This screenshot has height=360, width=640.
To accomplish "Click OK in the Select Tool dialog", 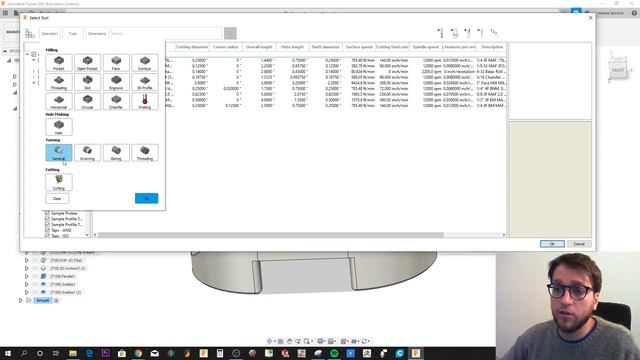I will coord(552,244).
